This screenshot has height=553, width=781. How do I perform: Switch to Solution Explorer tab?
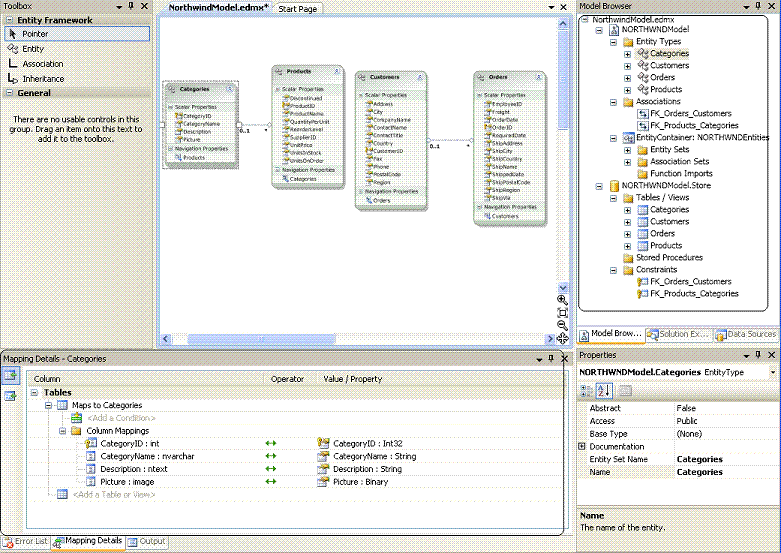point(679,334)
